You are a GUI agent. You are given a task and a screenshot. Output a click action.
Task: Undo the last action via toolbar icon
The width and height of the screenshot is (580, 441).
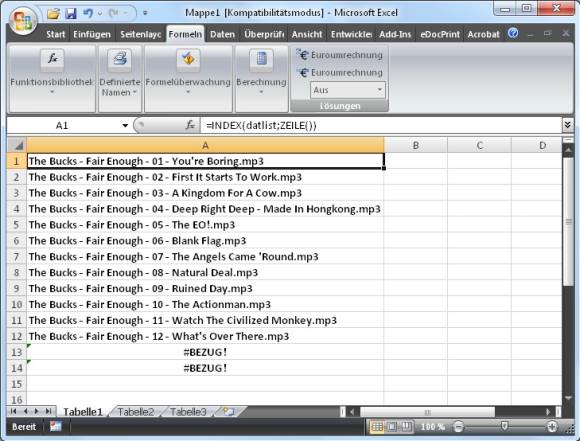[x=88, y=14]
